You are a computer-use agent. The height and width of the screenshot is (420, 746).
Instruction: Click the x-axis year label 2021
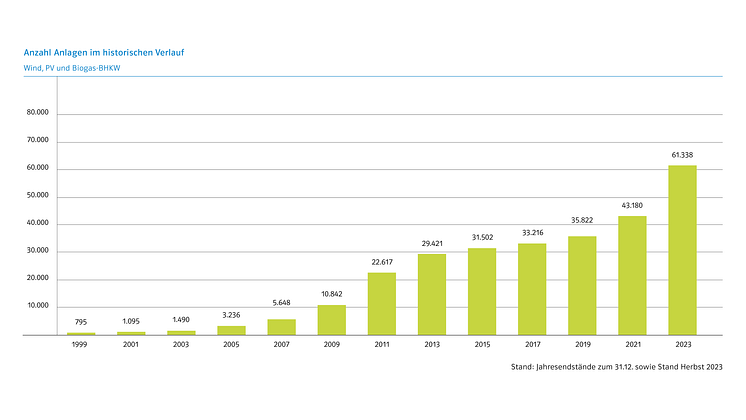click(x=633, y=344)
